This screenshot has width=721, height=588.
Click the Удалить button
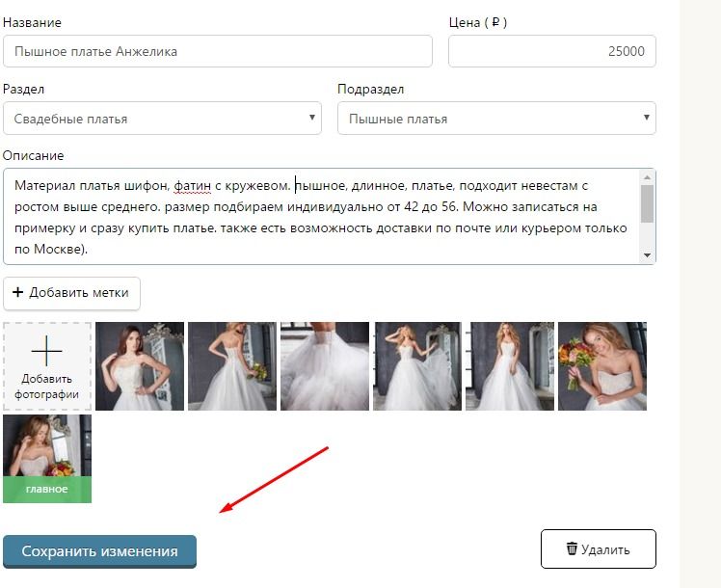(x=599, y=548)
